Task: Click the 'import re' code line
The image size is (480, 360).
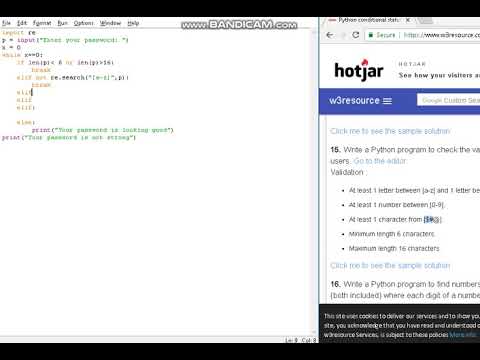Action: tap(19, 33)
